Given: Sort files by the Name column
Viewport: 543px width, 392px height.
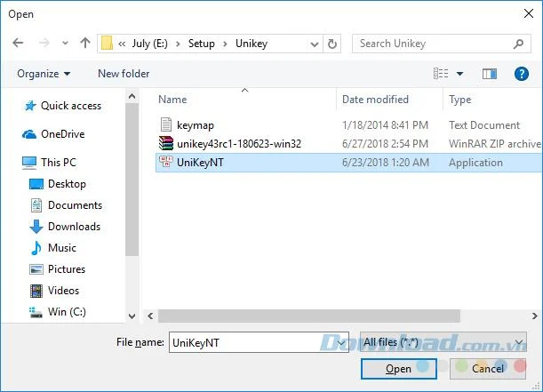Looking at the screenshot, I should pos(172,100).
